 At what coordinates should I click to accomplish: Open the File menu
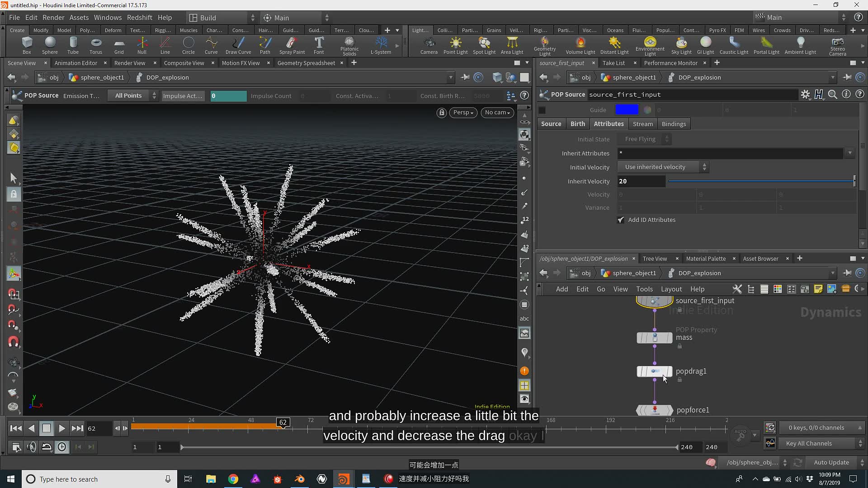point(14,18)
